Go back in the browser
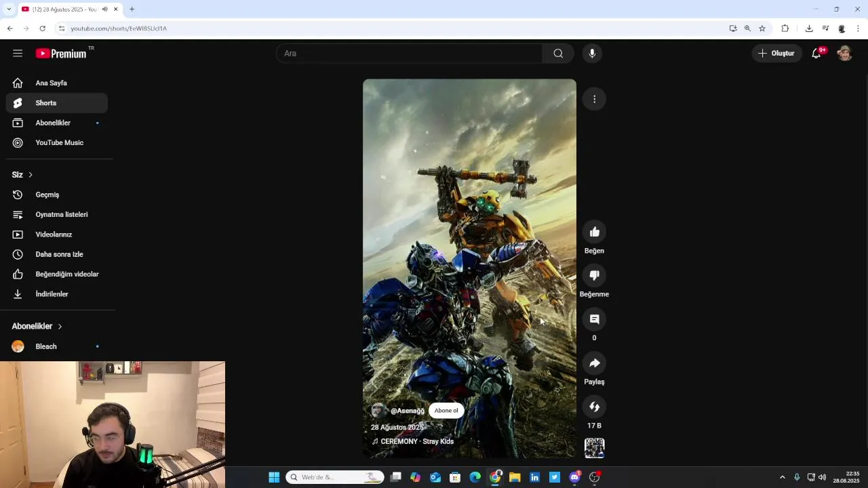The width and height of the screenshot is (868, 488). pos(9,28)
